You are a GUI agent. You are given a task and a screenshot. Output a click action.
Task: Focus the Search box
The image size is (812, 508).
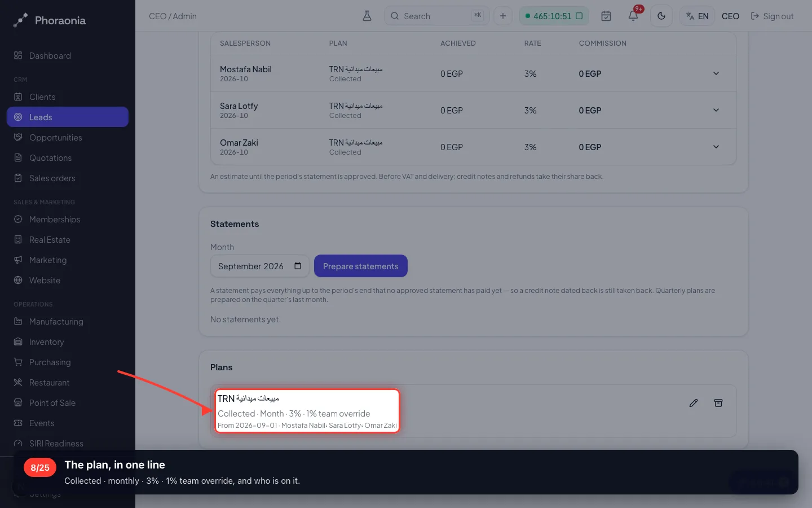tap(436, 16)
